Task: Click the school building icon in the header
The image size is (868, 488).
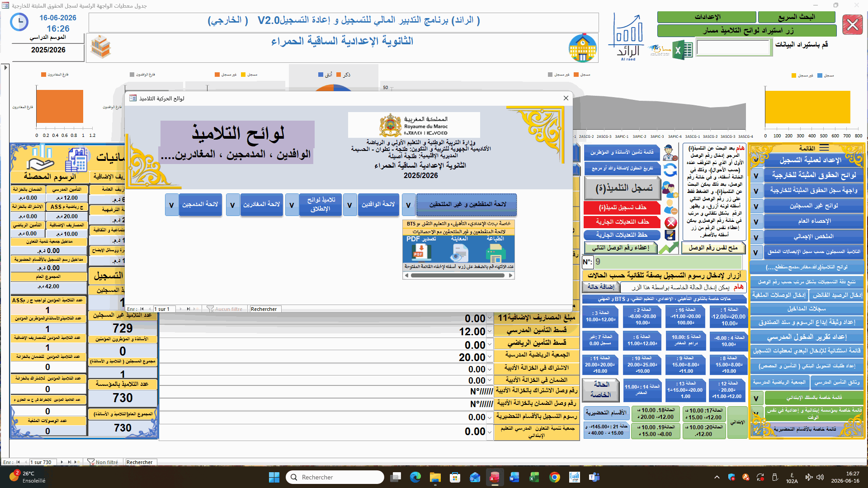Action: coord(582,48)
